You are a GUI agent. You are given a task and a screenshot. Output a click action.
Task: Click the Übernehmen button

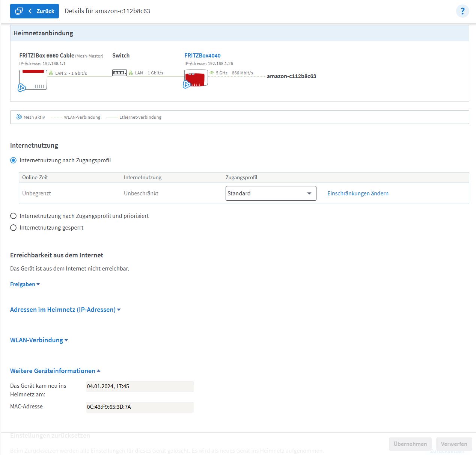pos(410,444)
